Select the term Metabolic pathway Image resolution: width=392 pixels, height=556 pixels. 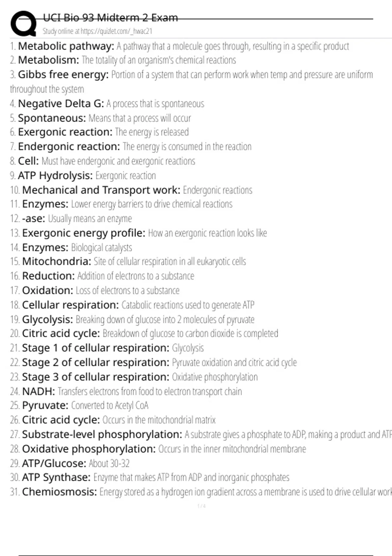tap(66, 46)
